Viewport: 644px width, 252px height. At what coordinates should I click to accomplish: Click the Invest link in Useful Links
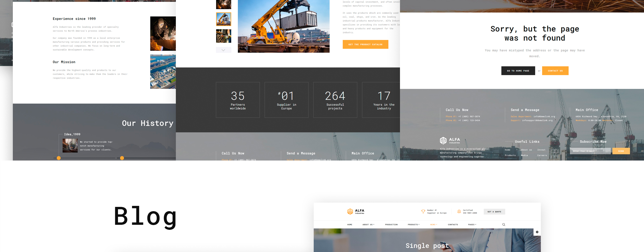[x=541, y=150]
